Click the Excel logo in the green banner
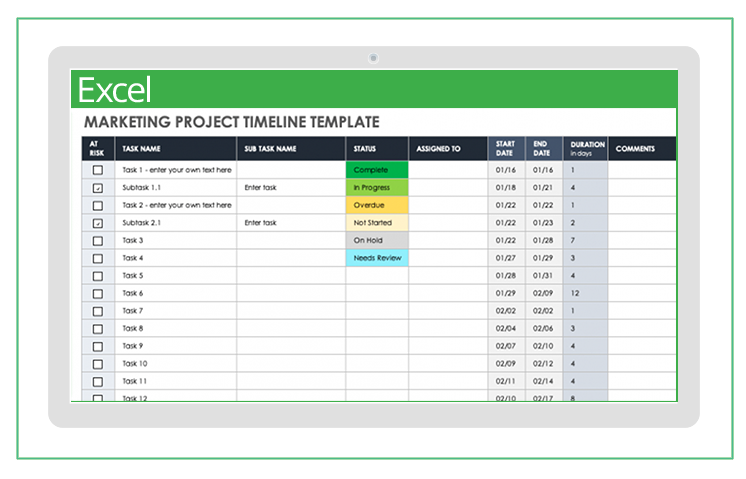Image resolution: width=746 pixels, height=479 pixels. click(x=115, y=90)
